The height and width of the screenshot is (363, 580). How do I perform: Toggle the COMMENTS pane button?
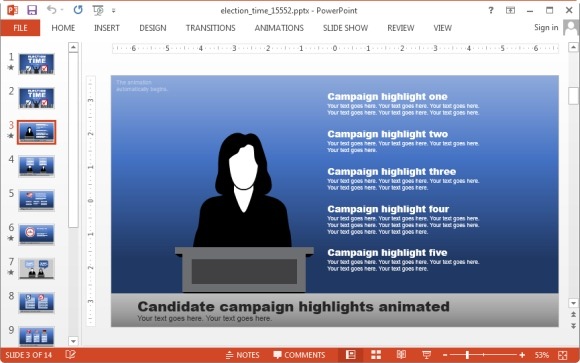tap(299, 355)
